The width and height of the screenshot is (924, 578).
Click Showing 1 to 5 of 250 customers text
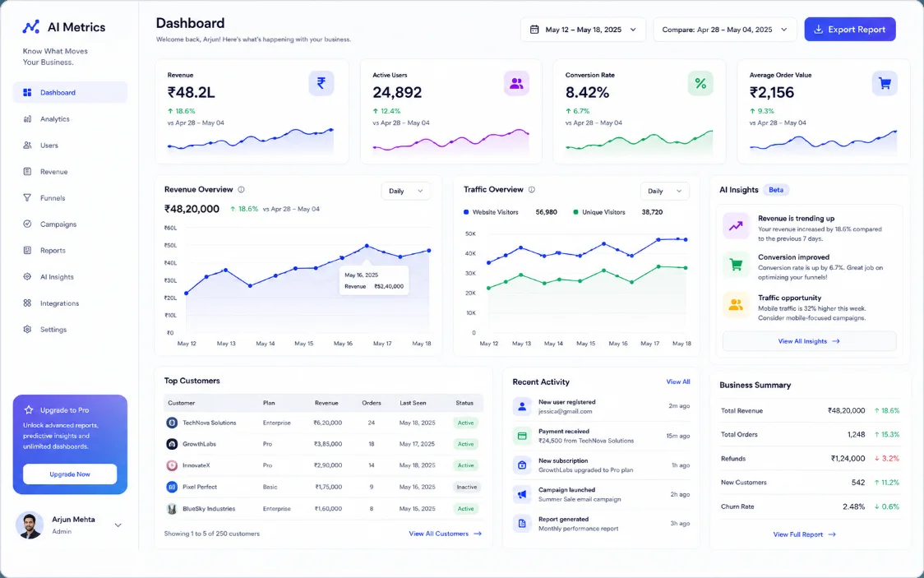[211, 534]
